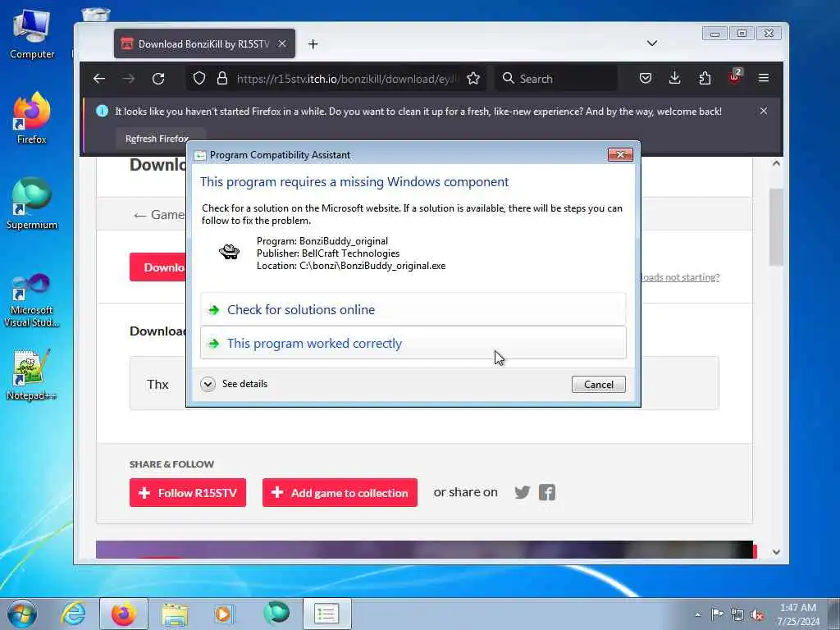This screenshot has width=840, height=630.
Task: Click the Firefox back arrow
Action: pos(99,79)
